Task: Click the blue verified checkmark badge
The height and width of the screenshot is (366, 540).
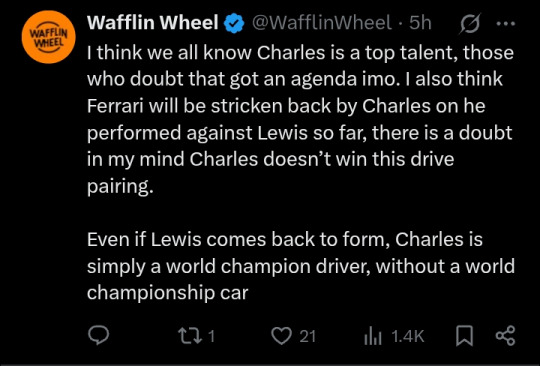Action: pyautogui.click(x=234, y=23)
